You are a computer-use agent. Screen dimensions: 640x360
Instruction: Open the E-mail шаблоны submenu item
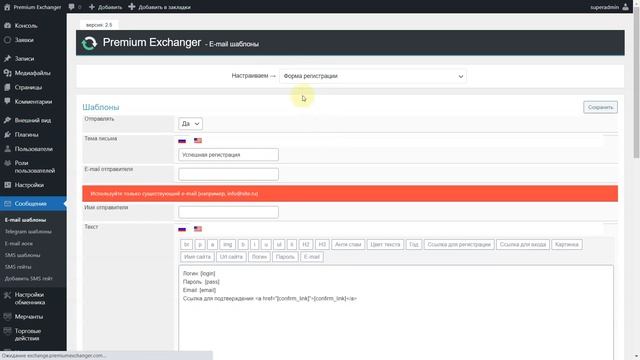(x=25, y=220)
